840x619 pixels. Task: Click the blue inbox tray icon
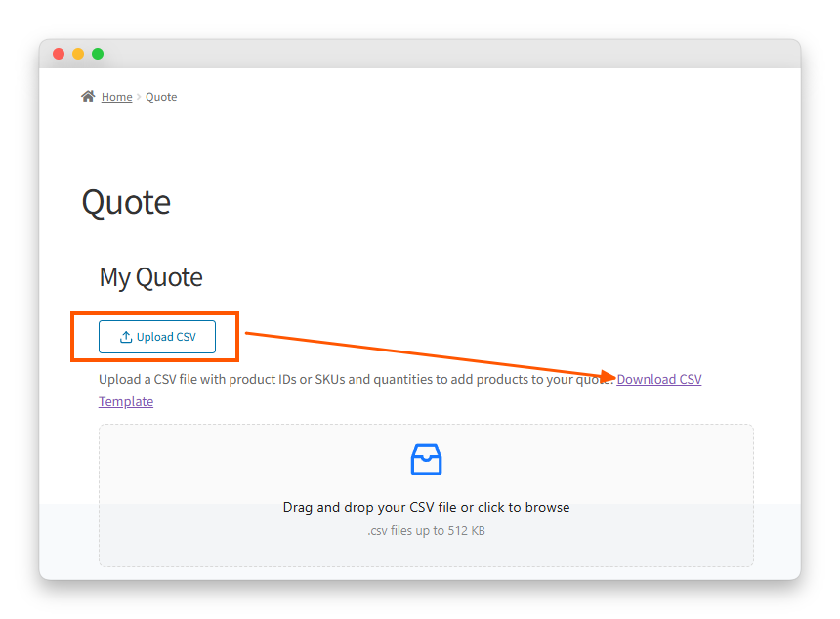pos(426,459)
